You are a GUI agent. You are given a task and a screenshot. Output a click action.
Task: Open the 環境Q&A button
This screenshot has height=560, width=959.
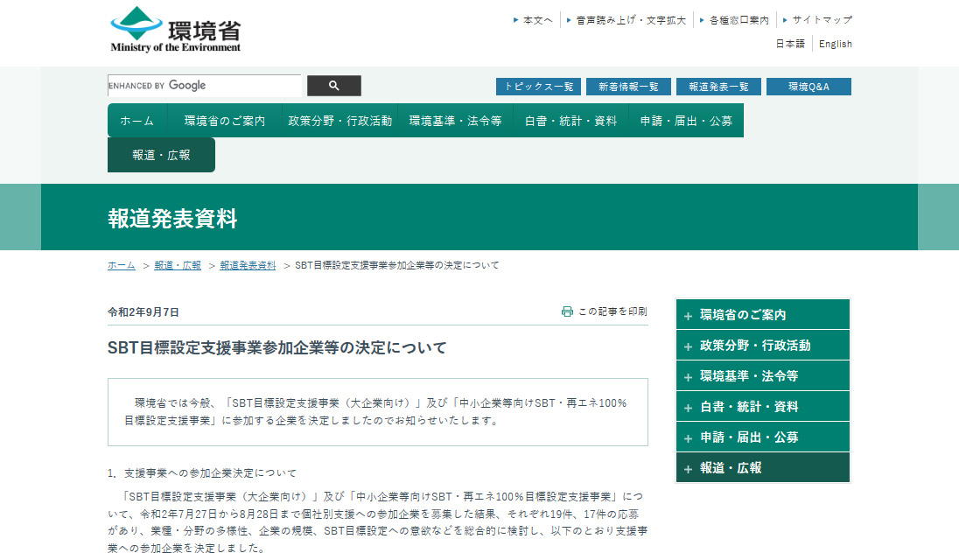(x=808, y=87)
